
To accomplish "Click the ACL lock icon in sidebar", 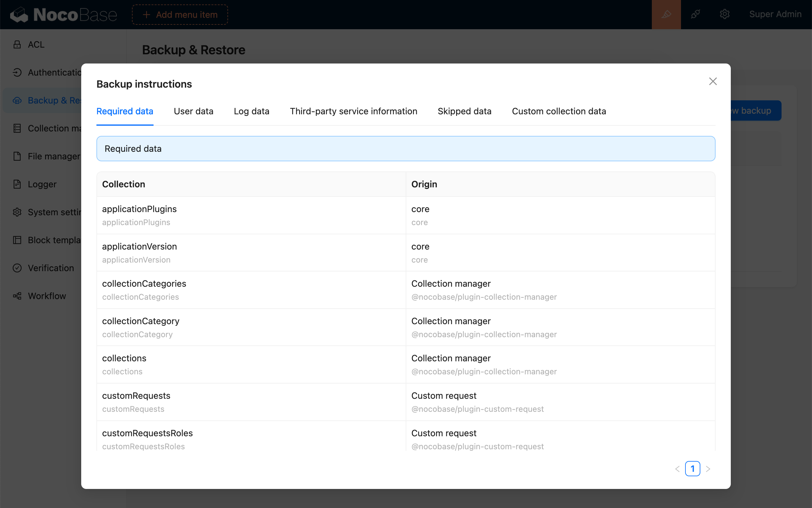I will coord(17,44).
